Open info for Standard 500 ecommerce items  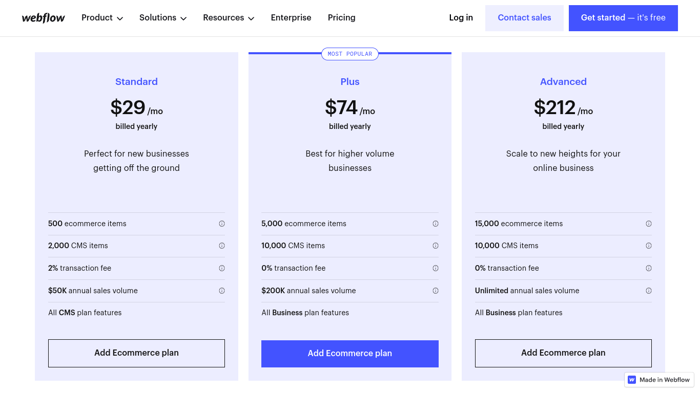[x=221, y=224]
